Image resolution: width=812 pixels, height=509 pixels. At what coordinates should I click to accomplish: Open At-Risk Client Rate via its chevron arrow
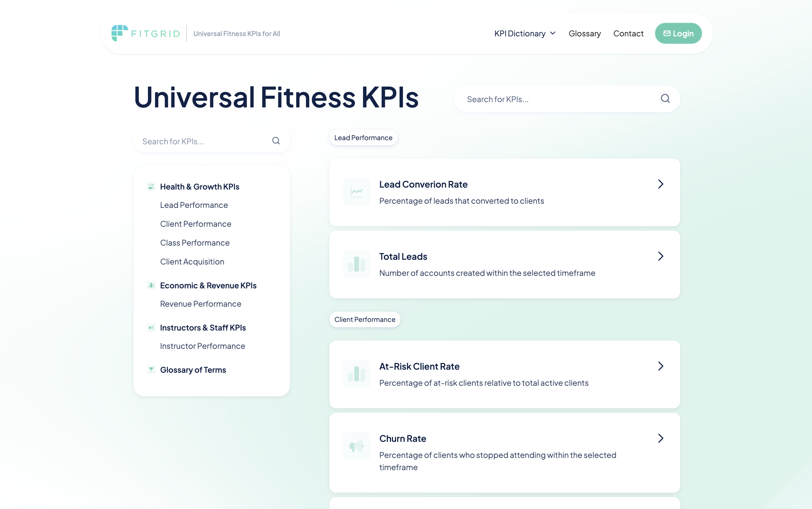660,366
